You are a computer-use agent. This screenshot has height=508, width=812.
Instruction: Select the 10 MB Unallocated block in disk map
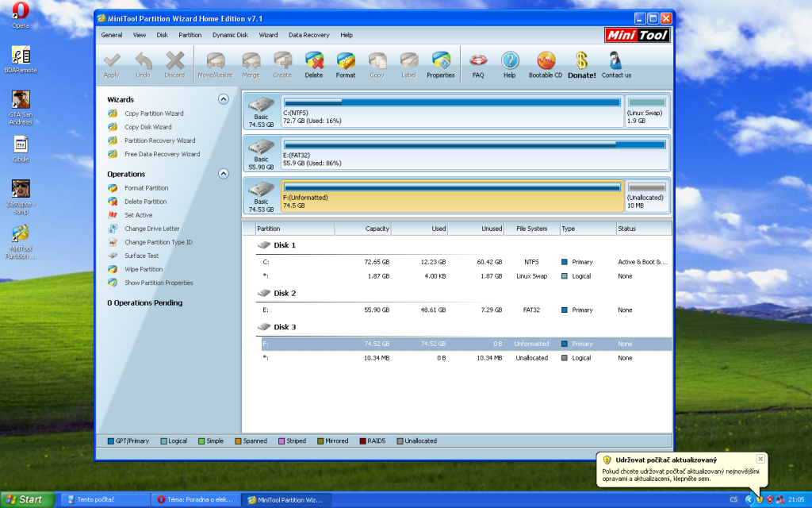point(647,195)
